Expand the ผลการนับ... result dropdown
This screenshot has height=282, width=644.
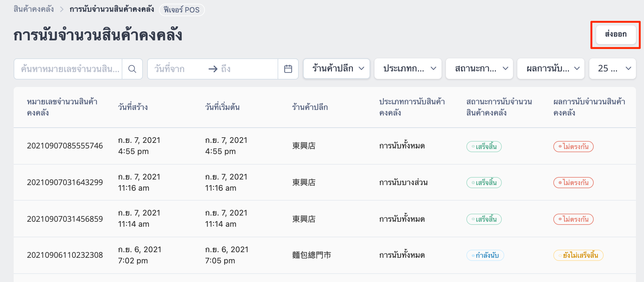(551, 69)
